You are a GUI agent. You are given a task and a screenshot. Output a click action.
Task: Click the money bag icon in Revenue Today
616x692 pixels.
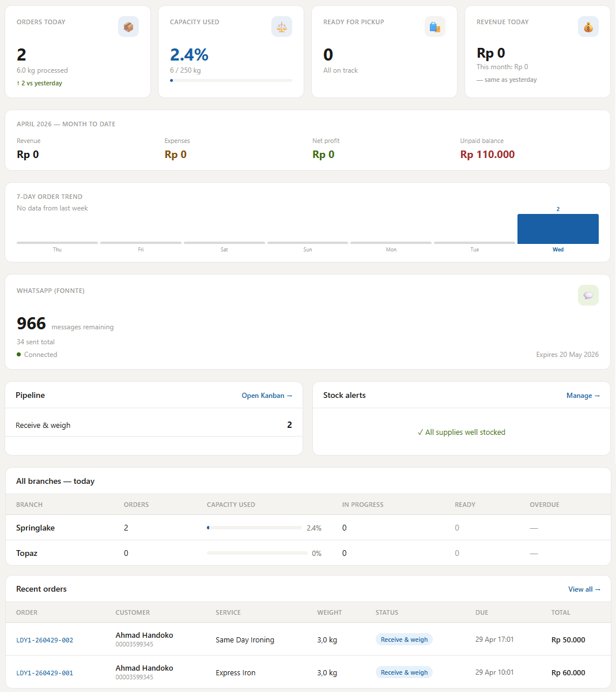click(x=588, y=27)
